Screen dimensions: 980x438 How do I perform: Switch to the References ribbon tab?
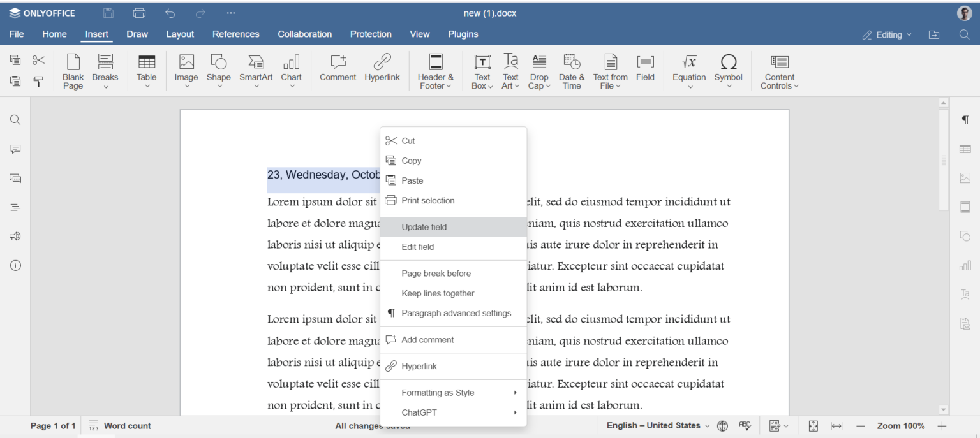[x=235, y=34]
